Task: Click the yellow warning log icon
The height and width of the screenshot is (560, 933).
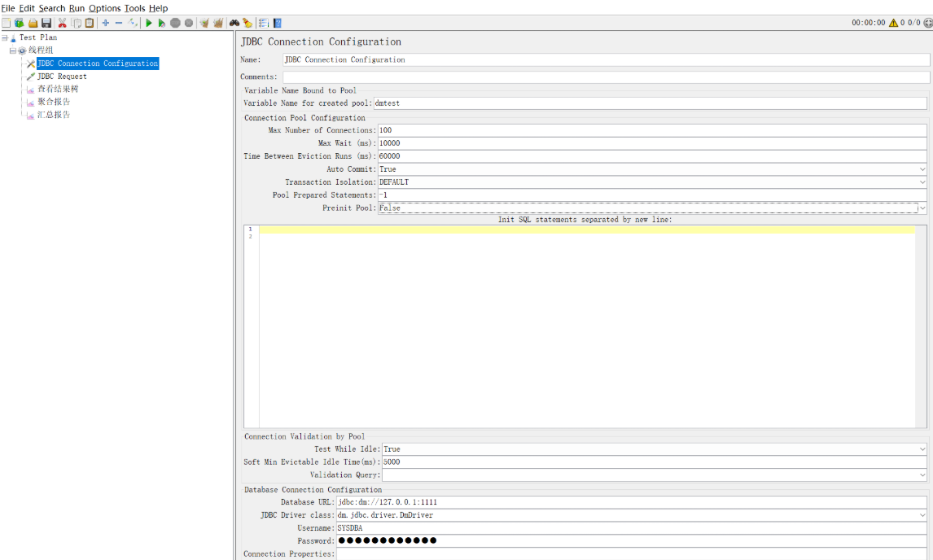Action: point(893,23)
